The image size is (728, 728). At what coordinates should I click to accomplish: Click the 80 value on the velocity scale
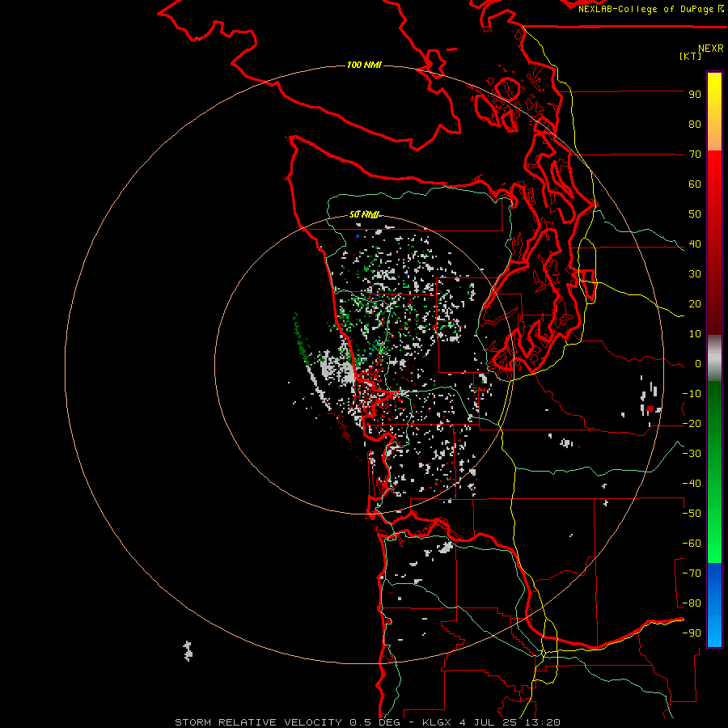pos(695,125)
